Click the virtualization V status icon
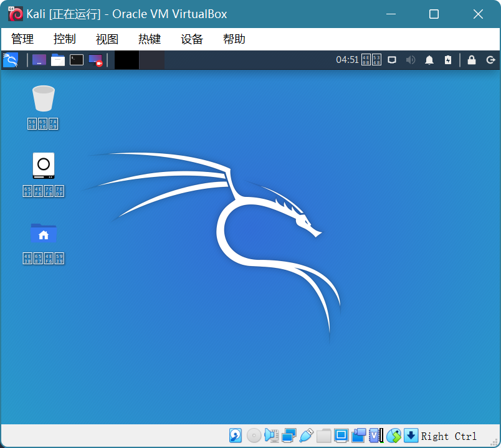The width and height of the screenshot is (501, 448). pos(376,436)
